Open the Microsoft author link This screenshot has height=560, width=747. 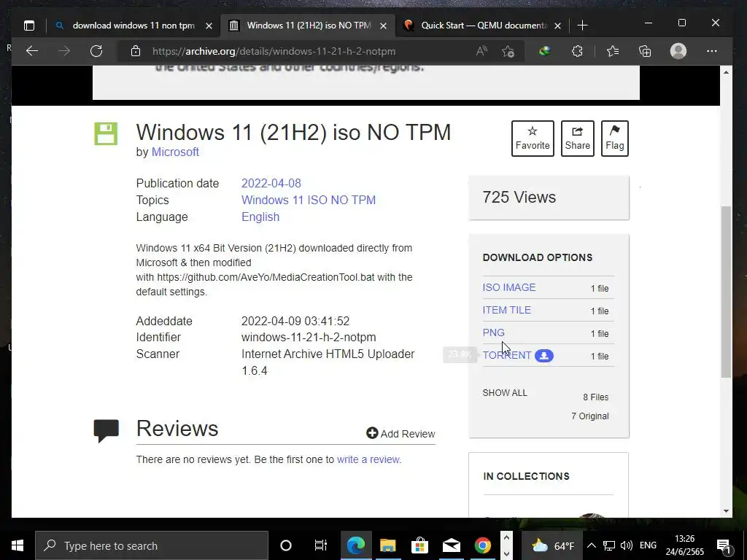click(x=175, y=152)
